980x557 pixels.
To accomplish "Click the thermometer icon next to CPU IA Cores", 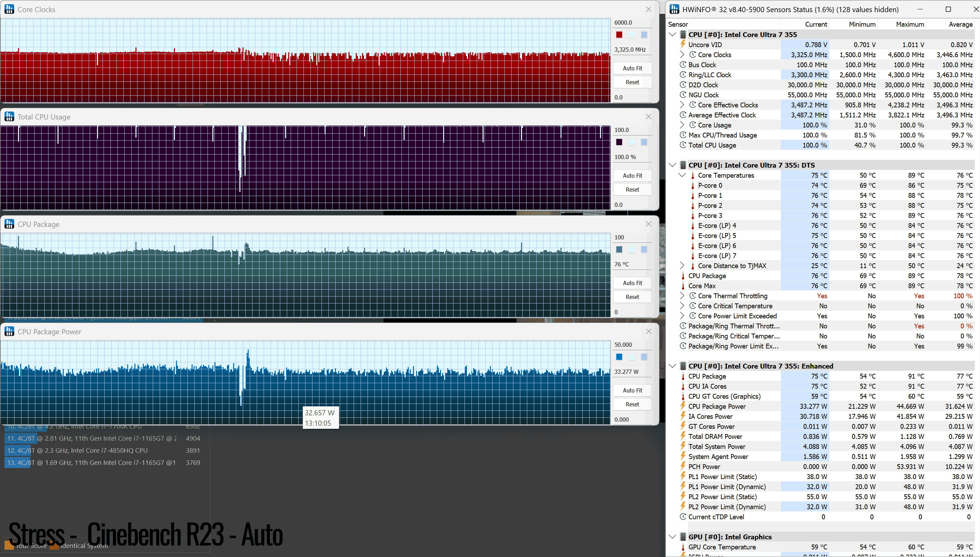I will pyautogui.click(x=683, y=386).
